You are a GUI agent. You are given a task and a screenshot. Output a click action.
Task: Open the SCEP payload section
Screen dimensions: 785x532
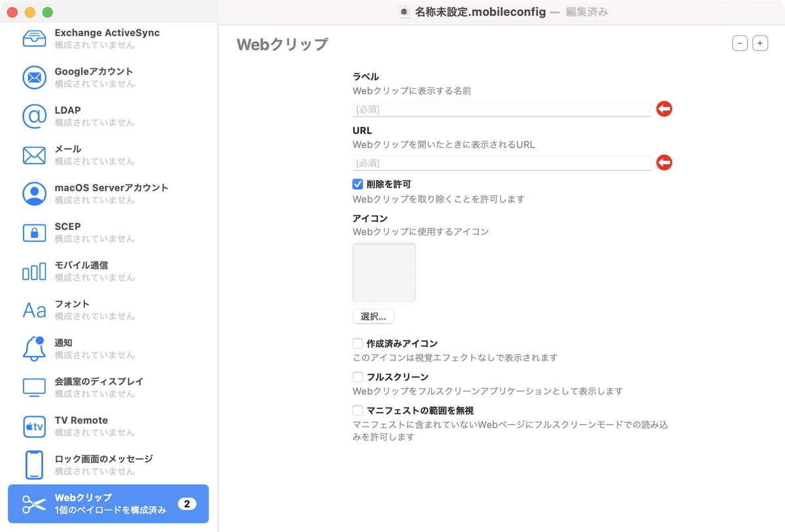click(109, 232)
